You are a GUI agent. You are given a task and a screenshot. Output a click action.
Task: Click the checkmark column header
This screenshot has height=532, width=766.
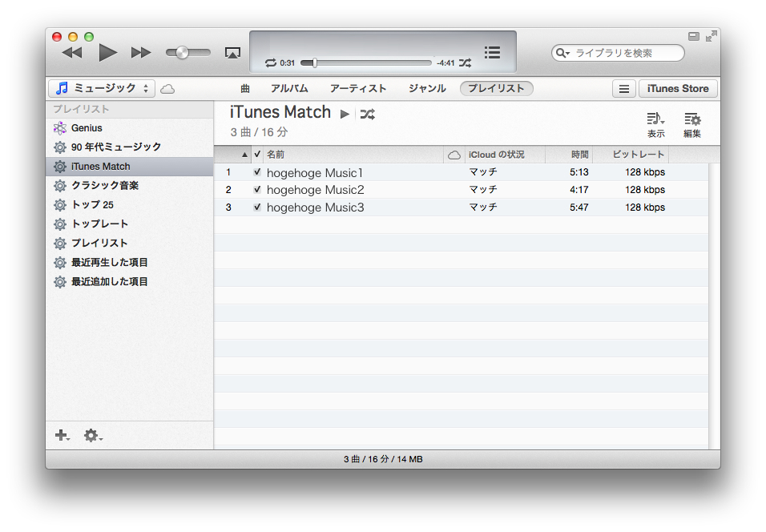tap(257, 155)
